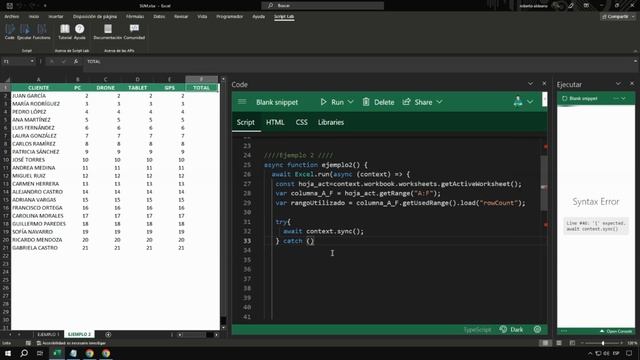Click the Select All corner of worksheet
The image size is (640, 360).
(6, 79)
